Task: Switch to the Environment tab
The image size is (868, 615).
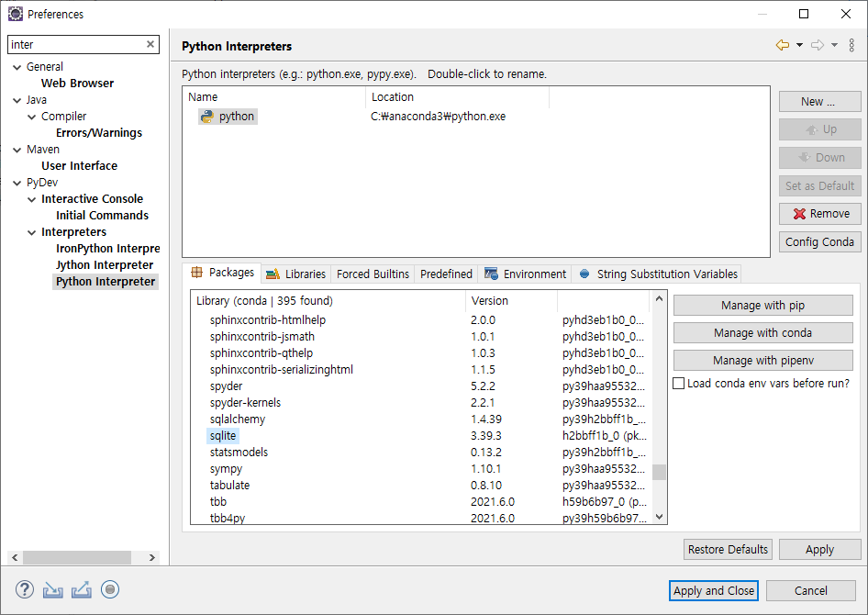Action: point(525,274)
